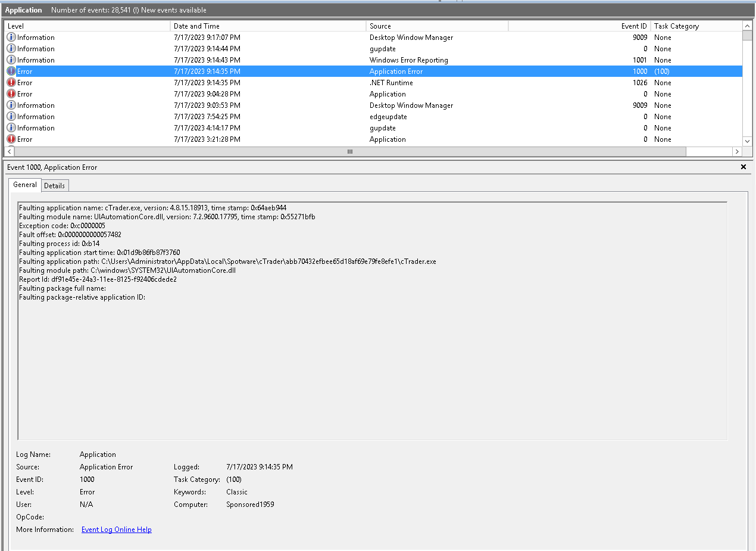The height and width of the screenshot is (551, 756).
Task: Click the error icon on the Application Error row
Action: (11, 71)
